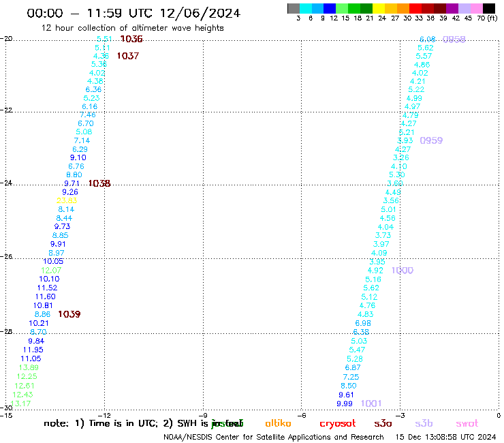
Task: Select the wave height value 8.50
Action: 349,386
